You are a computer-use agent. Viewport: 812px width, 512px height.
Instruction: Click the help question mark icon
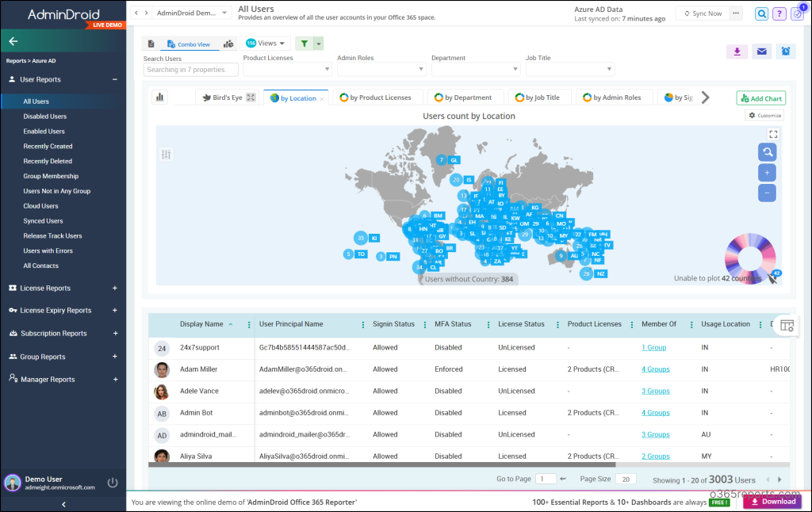click(779, 14)
